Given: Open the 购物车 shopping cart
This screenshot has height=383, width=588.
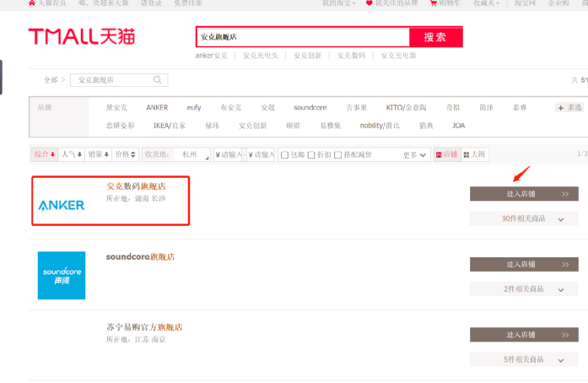Looking at the screenshot, I should pos(446,3).
